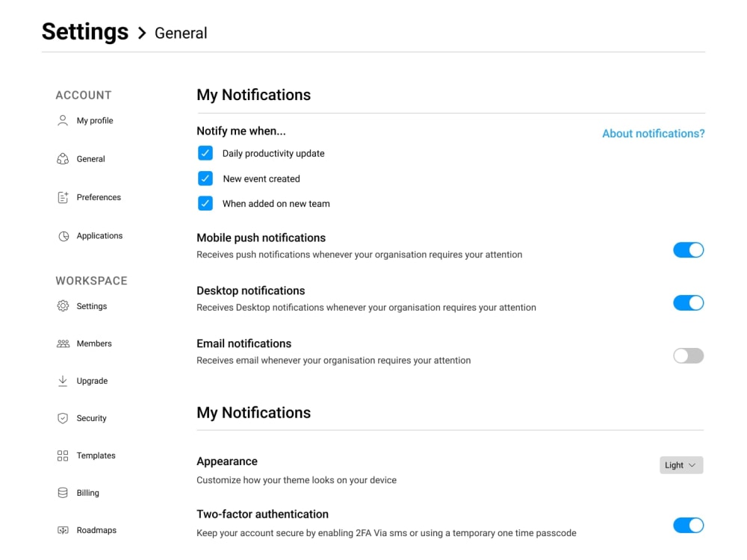Click the My profile person icon
Image resolution: width=747 pixels, height=560 pixels.
point(63,120)
